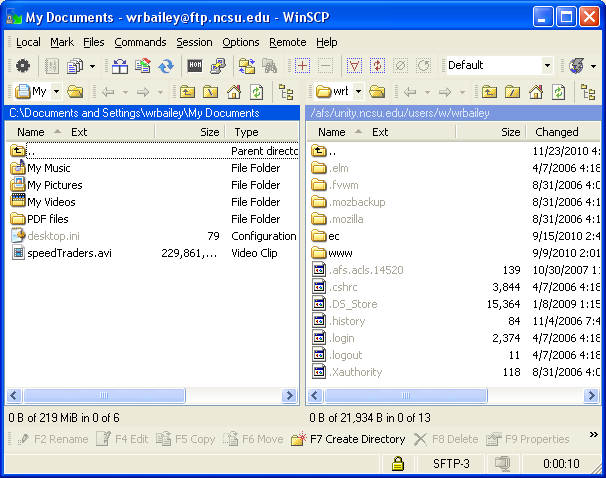Sort remote panel by Changed column
Screen dimensions: 606x478
click(x=563, y=132)
